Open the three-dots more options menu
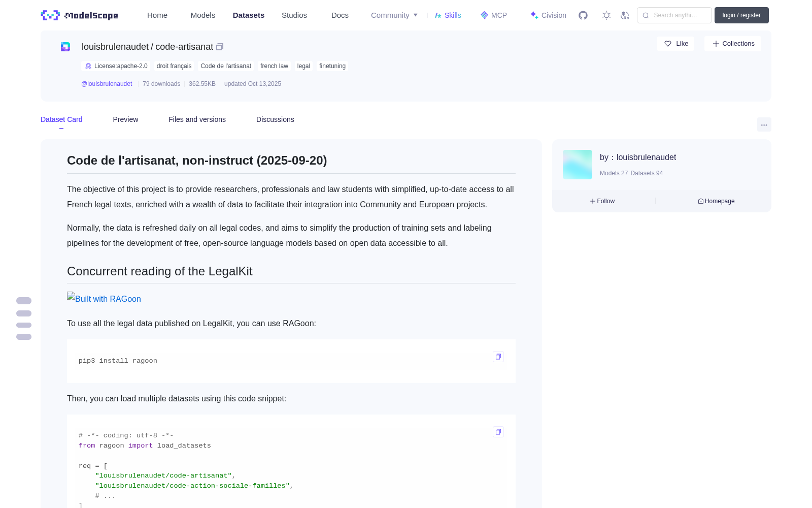 click(x=764, y=124)
